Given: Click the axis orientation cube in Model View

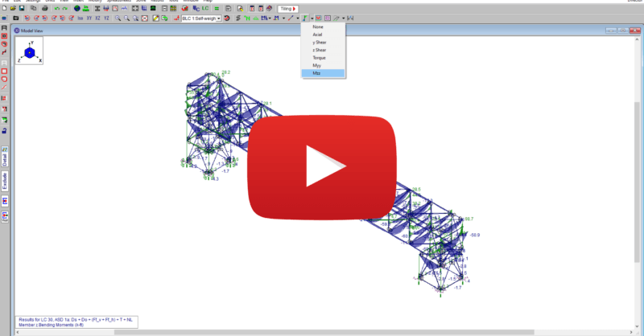Looking at the screenshot, I should pos(29,52).
